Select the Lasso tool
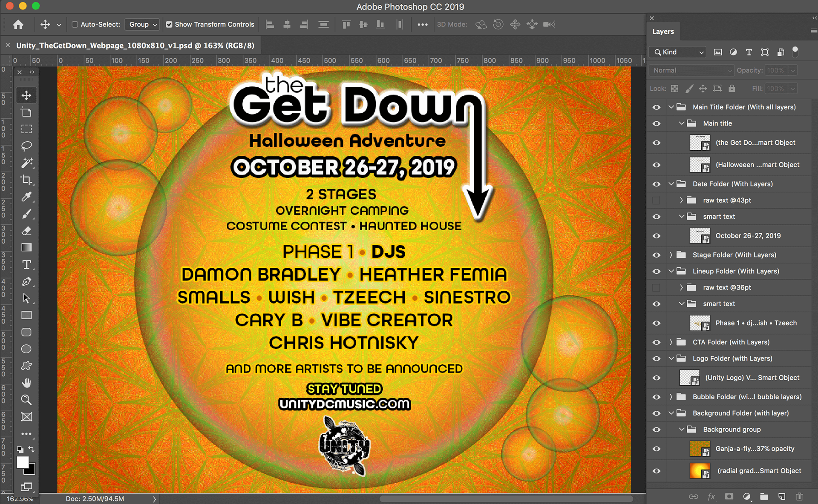 tap(26, 146)
